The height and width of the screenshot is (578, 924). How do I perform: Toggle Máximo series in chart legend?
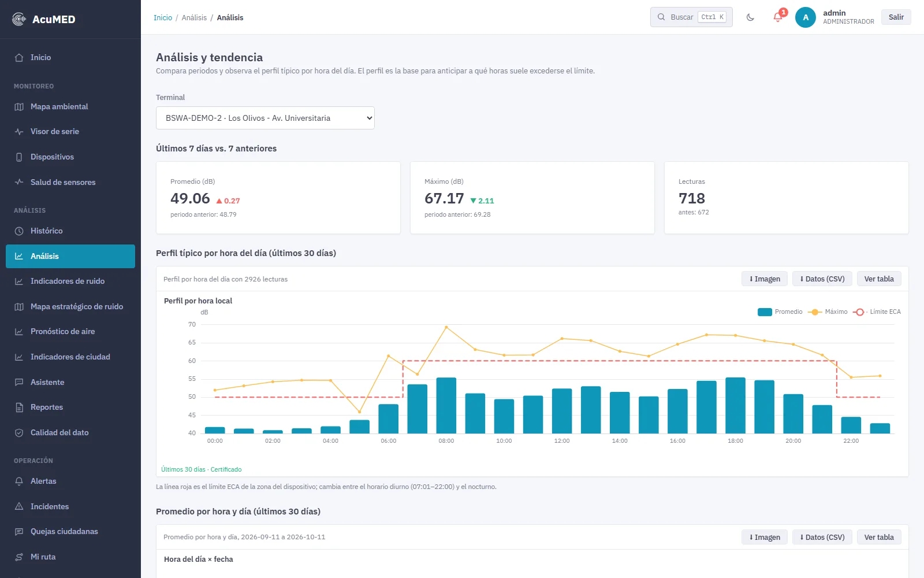tap(828, 312)
